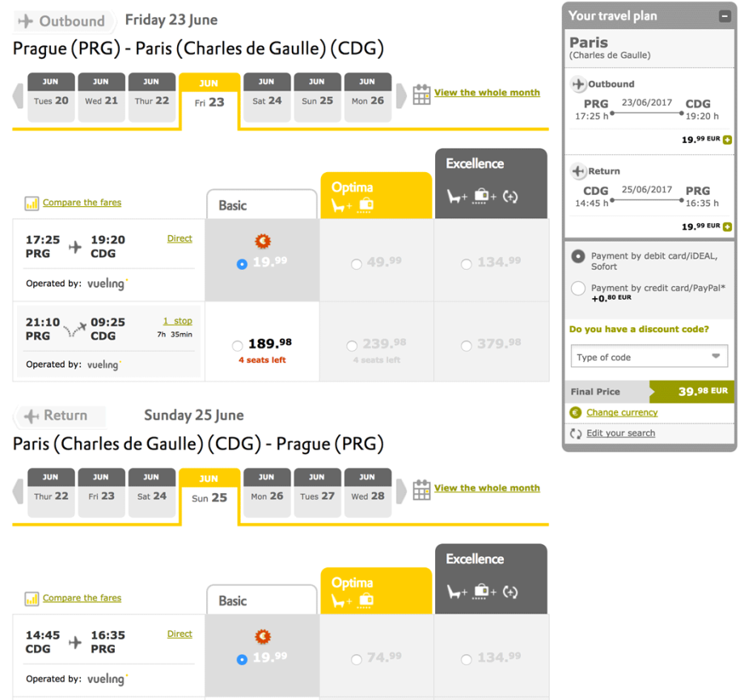This screenshot has height=700, width=744.
Task: Click the Change currency link
Action: 622,412
